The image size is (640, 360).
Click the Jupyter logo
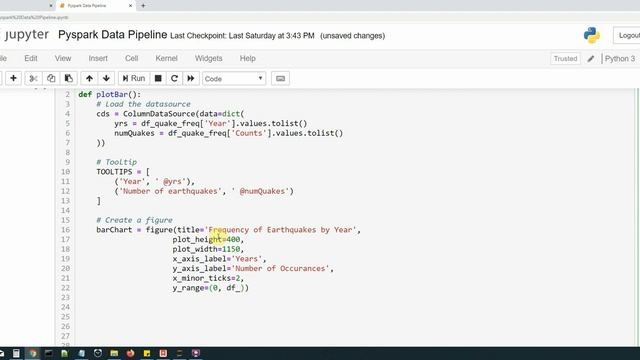tap(25, 35)
